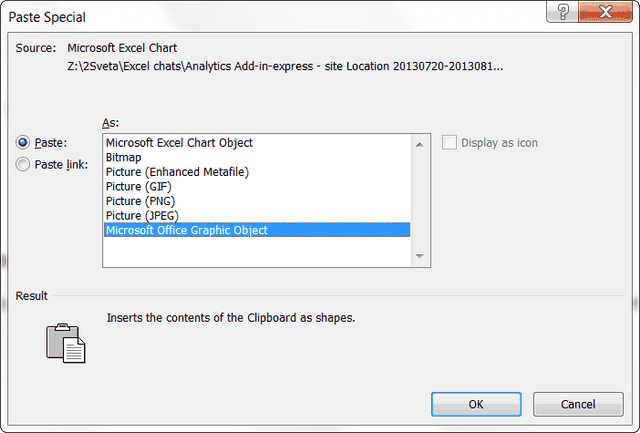Select Microsoft Excel Chart Object format
640x433 pixels.
179,143
